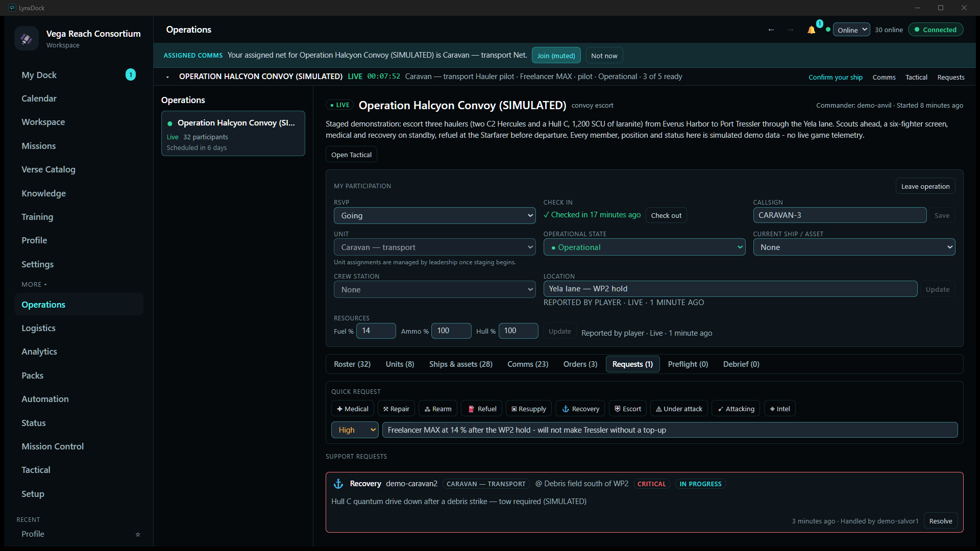
Task: Click the Check out button
Action: pyautogui.click(x=666, y=215)
